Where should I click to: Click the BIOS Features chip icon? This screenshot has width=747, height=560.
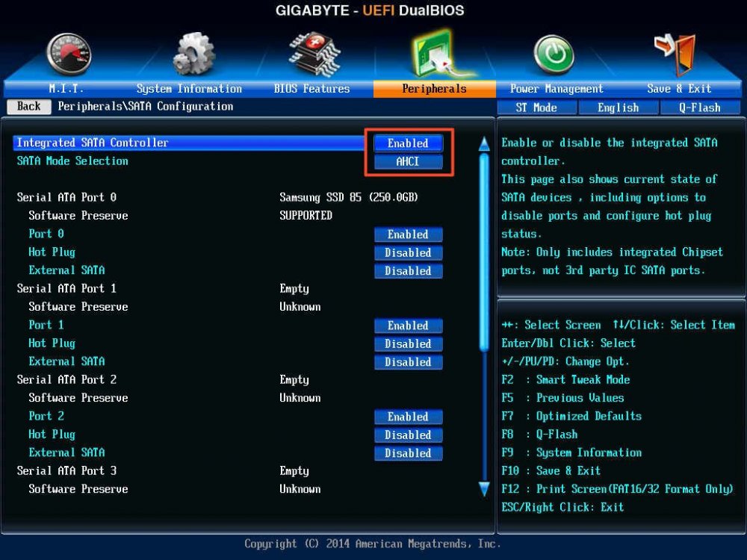pos(315,54)
